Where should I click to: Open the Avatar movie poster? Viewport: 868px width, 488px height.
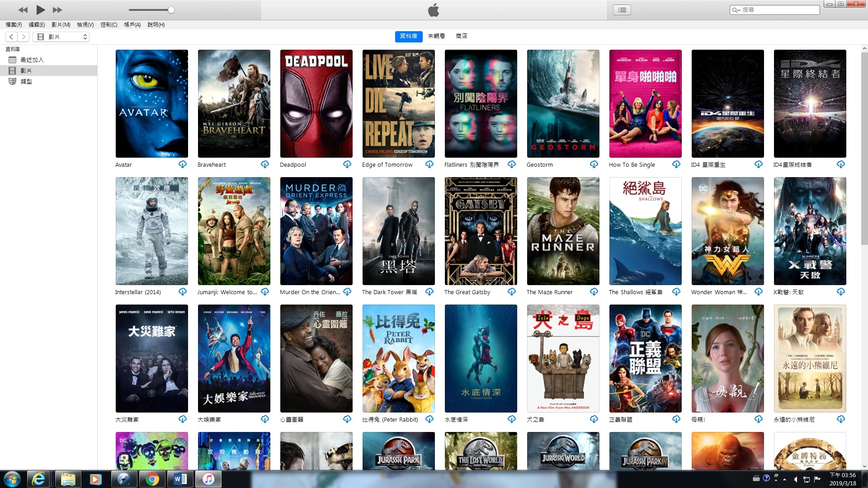coord(152,103)
